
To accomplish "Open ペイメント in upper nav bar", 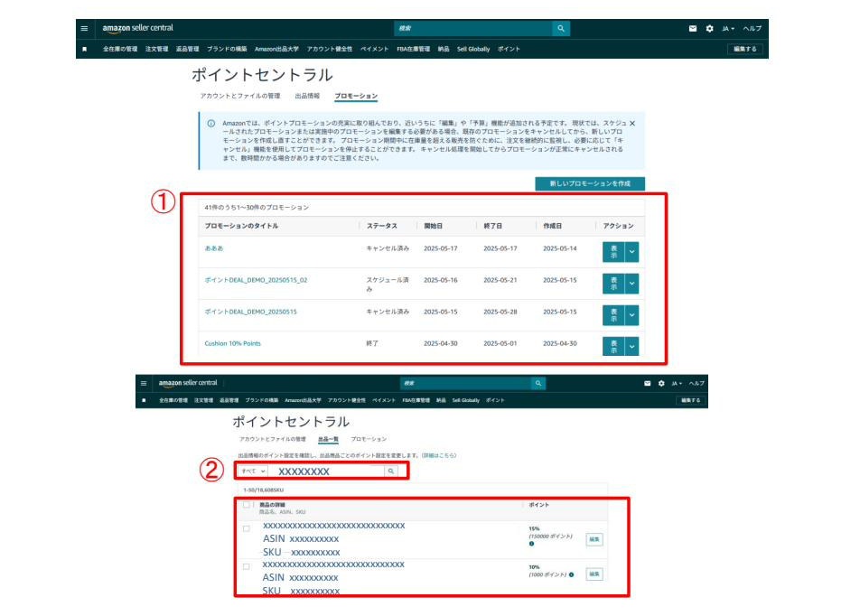I will pyautogui.click(x=375, y=49).
